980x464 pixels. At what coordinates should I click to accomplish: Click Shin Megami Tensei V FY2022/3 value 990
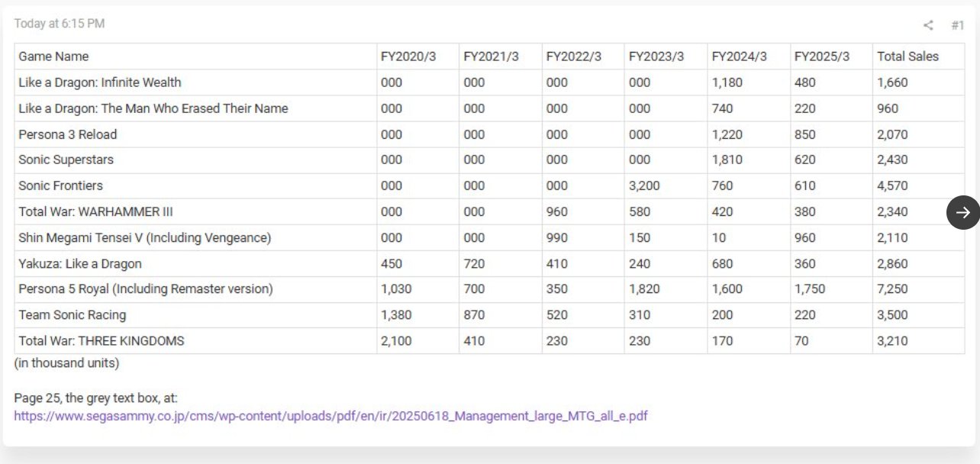click(x=557, y=237)
